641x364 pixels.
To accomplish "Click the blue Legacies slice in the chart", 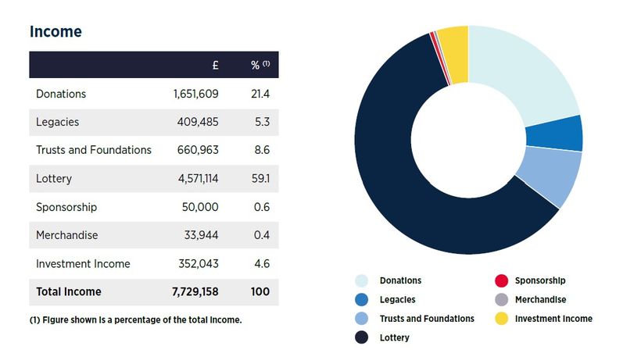I will point(553,133).
